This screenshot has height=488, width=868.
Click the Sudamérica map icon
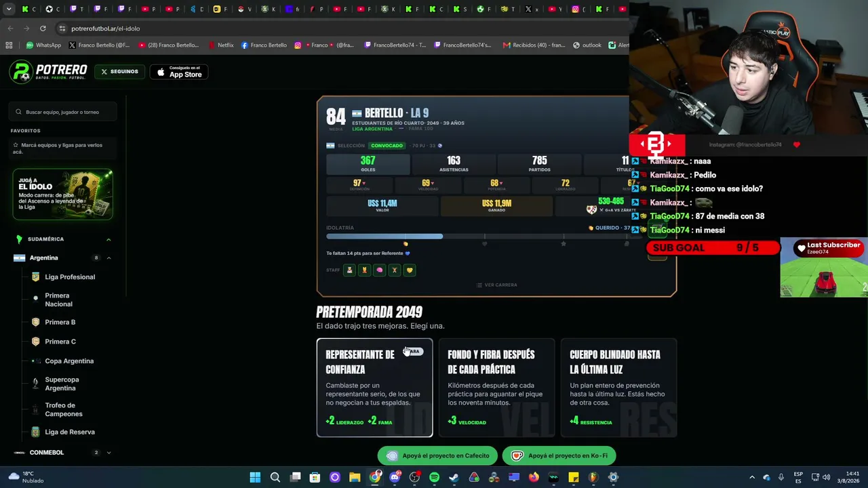click(x=19, y=239)
